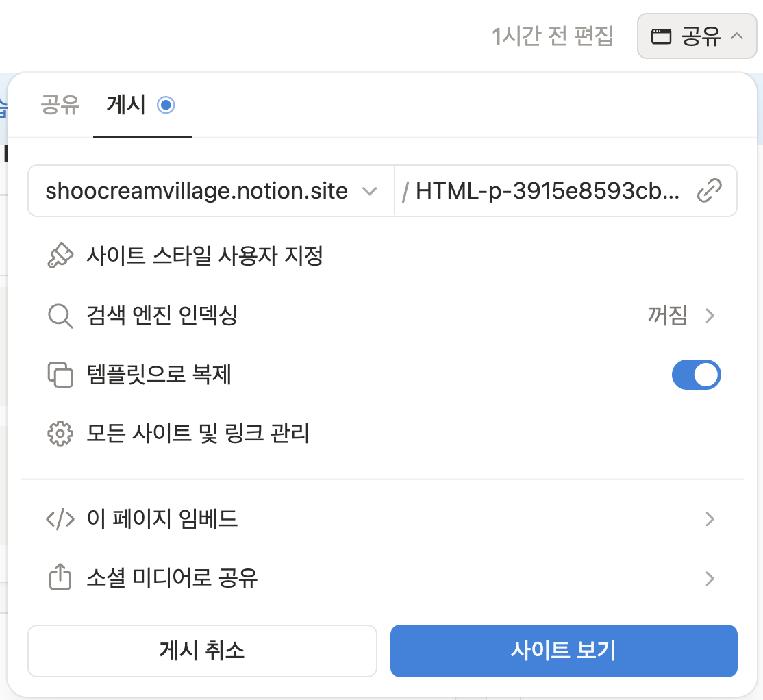The height and width of the screenshot is (700, 763).
Task: Click the gear icon for managing sites
Action: click(x=60, y=434)
